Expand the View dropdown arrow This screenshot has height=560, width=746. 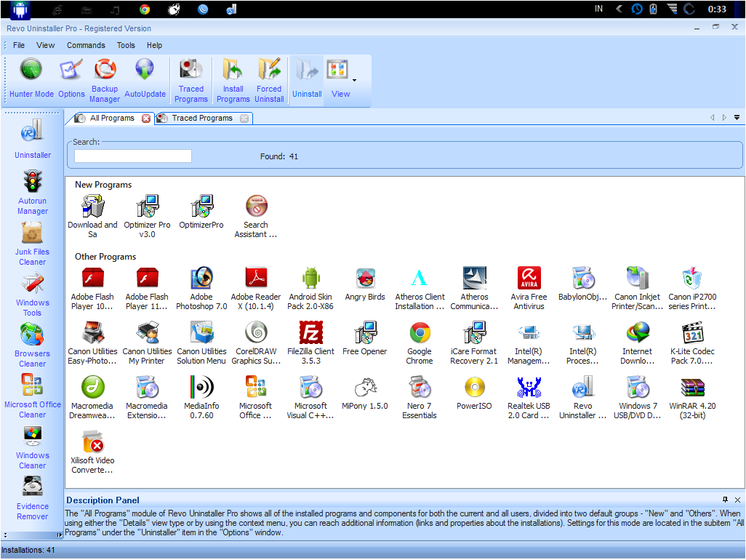point(354,81)
